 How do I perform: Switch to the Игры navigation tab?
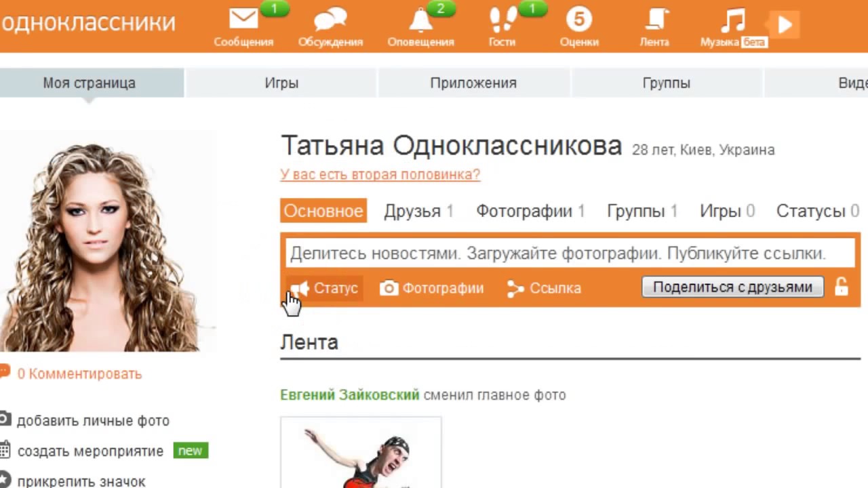click(281, 83)
